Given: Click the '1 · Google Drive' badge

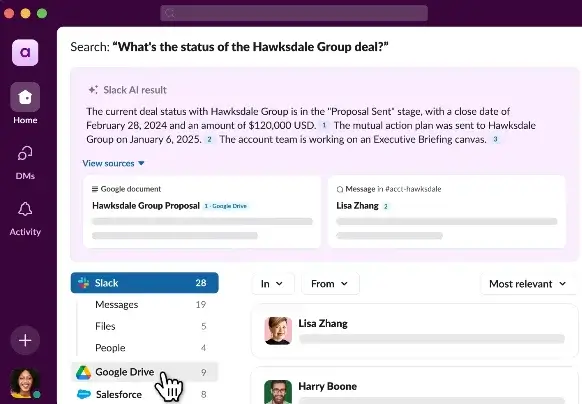Looking at the screenshot, I should pos(226,206).
